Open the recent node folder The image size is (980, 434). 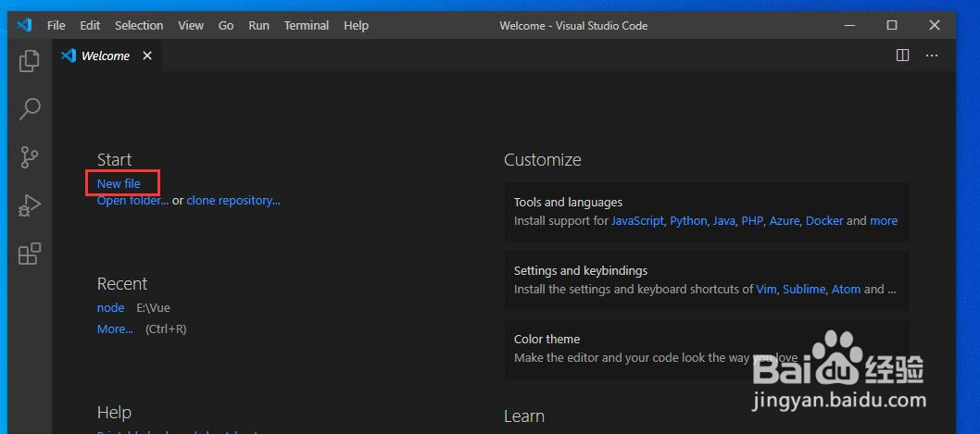pos(110,308)
